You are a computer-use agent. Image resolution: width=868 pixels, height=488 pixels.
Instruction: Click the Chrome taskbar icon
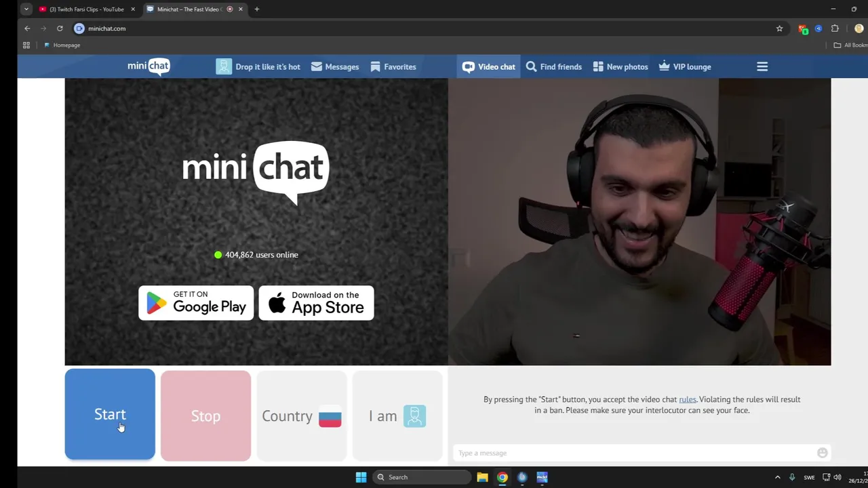point(502,477)
